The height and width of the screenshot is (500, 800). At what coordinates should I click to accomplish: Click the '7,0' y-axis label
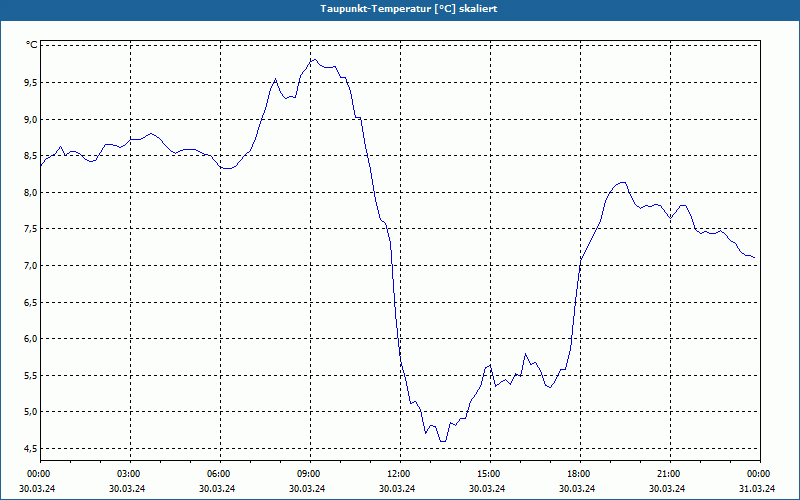click(x=32, y=265)
